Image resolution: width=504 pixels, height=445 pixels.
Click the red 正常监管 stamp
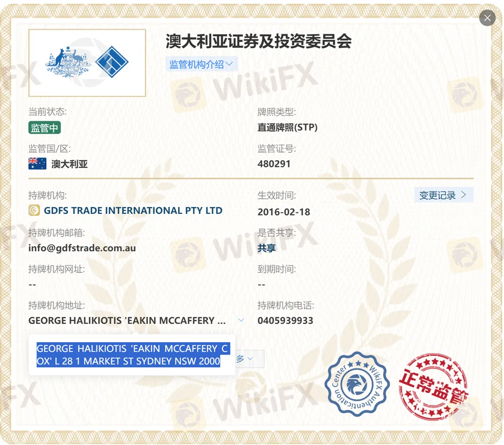click(433, 387)
